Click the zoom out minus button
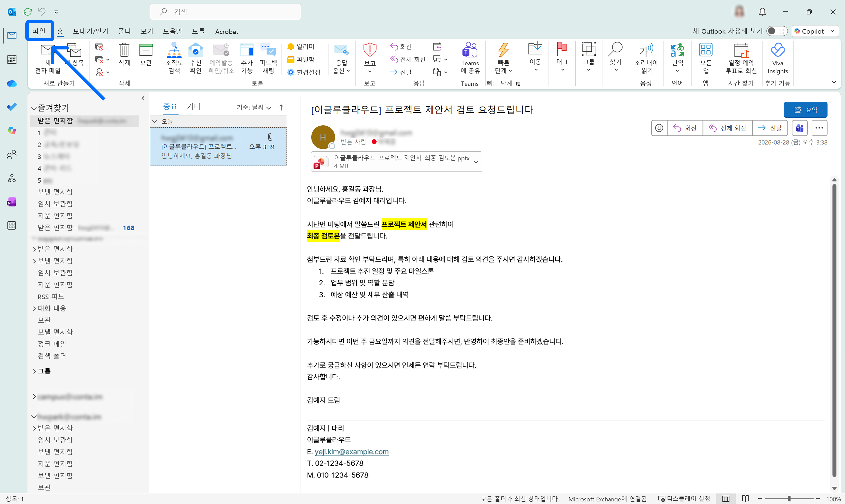The width and height of the screenshot is (845, 504). coord(760,499)
